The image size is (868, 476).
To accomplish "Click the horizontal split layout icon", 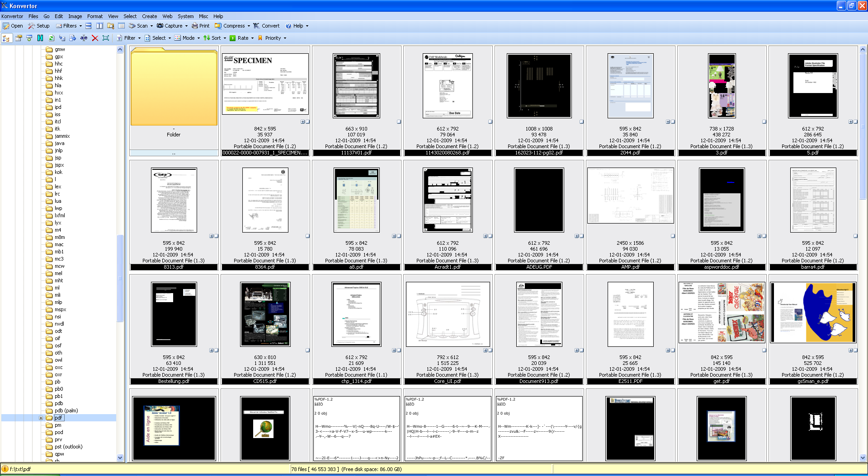I will tap(89, 26).
